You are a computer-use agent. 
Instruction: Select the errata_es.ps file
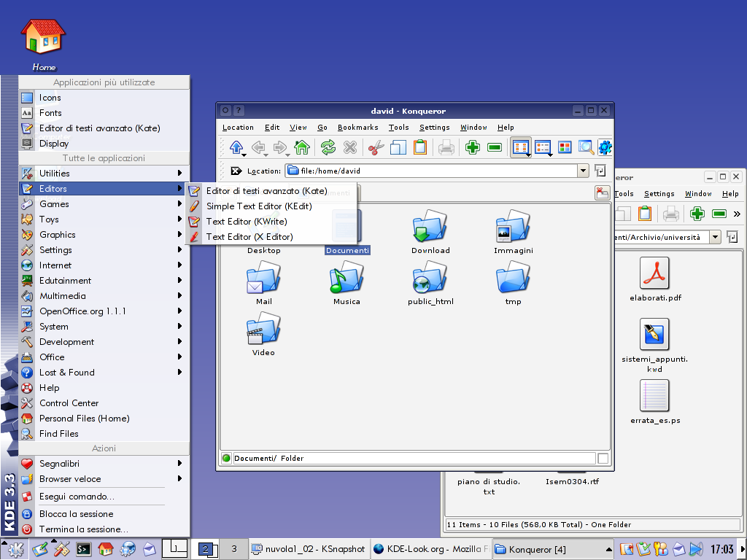[654, 395]
